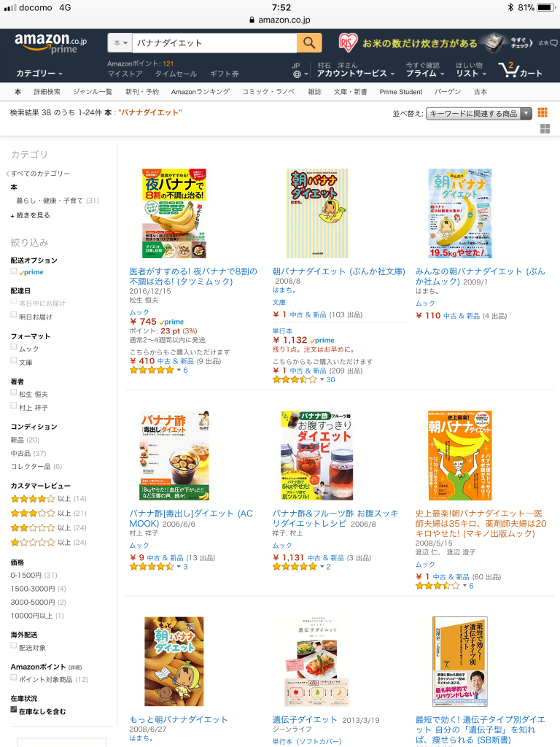Screen dimensions: 560x747
Task: Open the 並べ替え sort dropdown
Action: pyautogui.click(x=478, y=113)
